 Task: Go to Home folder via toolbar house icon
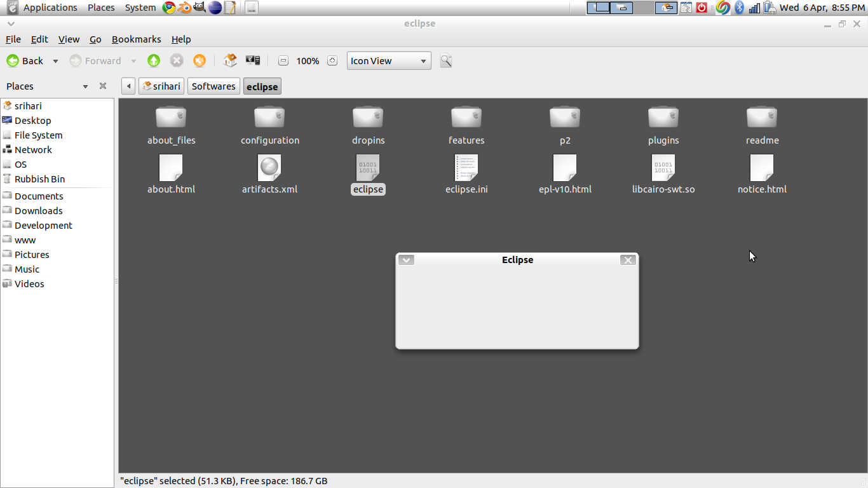230,61
